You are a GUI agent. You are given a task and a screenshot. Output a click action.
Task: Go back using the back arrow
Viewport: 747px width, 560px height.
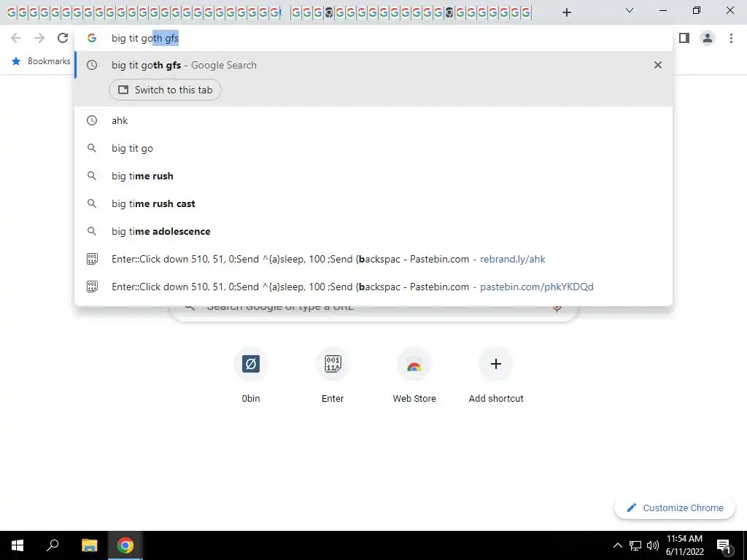click(x=16, y=38)
